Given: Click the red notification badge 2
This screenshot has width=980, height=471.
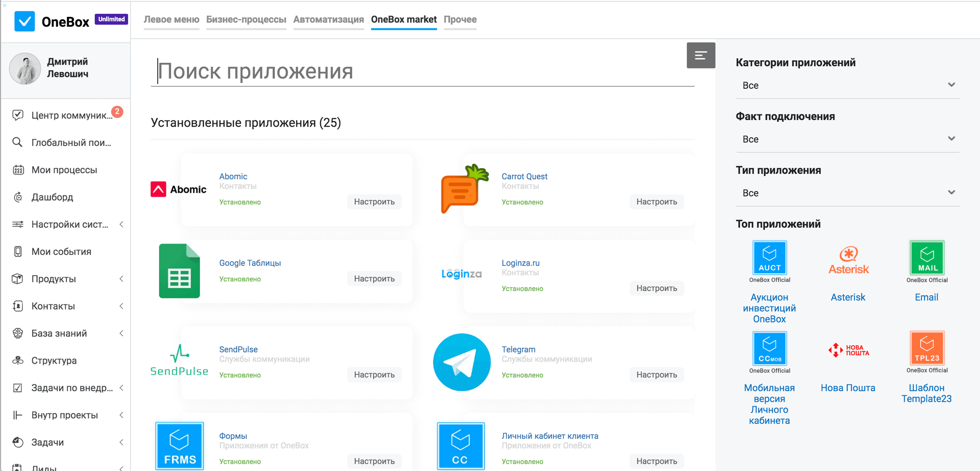Looking at the screenshot, I should (117, 111).
